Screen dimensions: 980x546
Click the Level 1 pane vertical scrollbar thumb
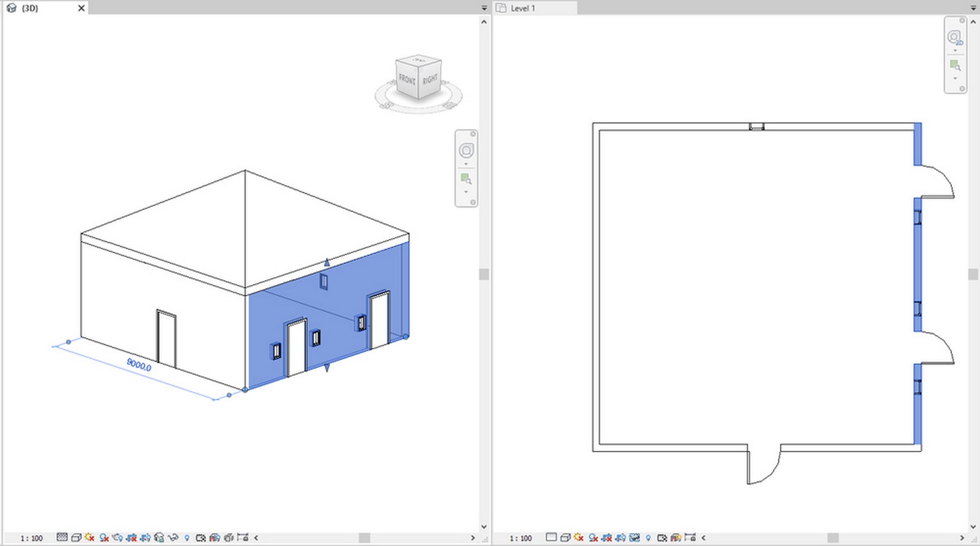click(x=973, y=274)
